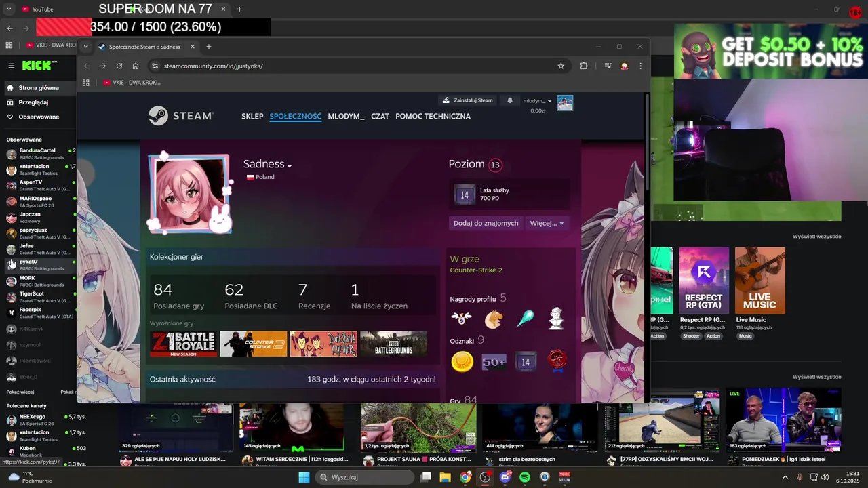Open OBS Studio from the taskbar
This screenshot has height=488, width=868.
pos(485,477)
